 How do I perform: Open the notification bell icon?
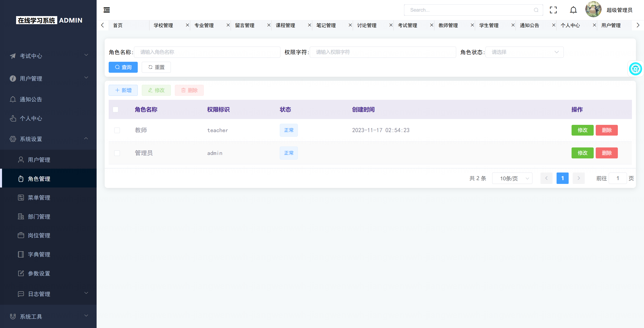[573, 10]
